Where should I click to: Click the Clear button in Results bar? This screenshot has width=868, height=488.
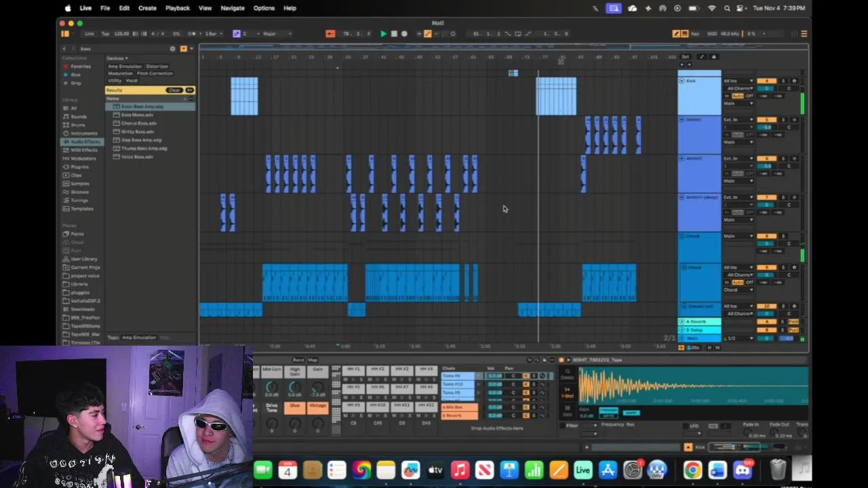(x=174, y=90)
